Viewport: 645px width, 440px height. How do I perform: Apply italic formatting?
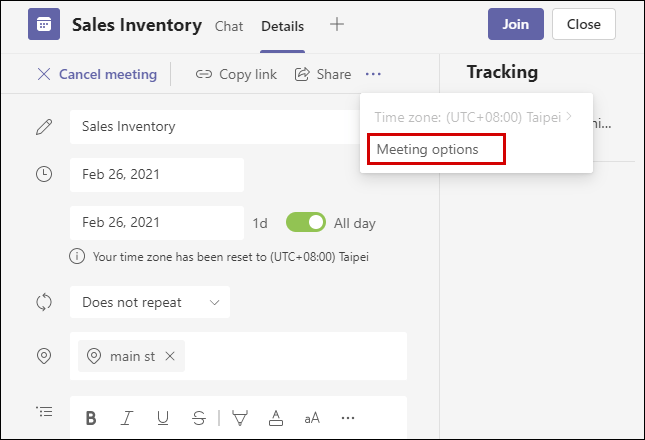[x=126, y=418]
